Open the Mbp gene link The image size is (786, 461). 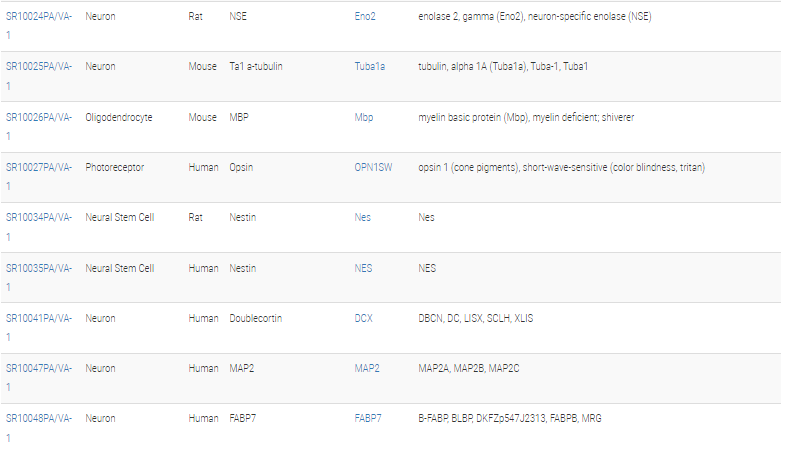pyautogui.click(x=363, y=117)
